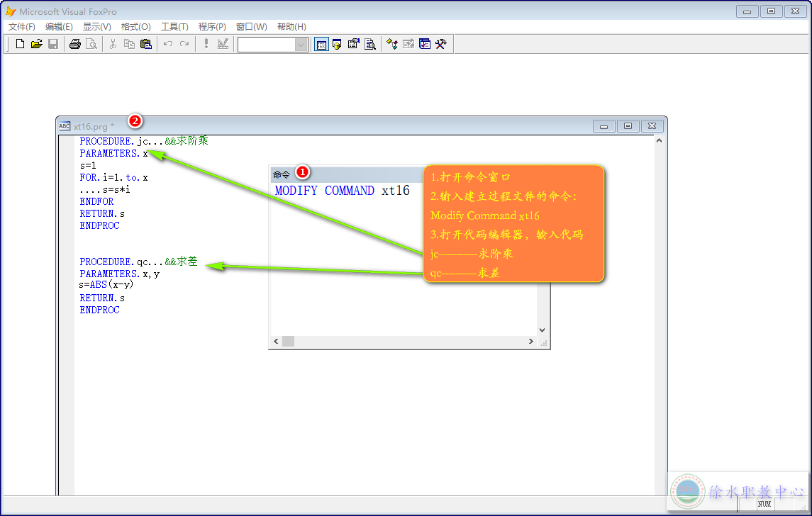Maximize the Visual FoxPro main window
This screenshot has height=516, width=812.
tap(771, 11)
